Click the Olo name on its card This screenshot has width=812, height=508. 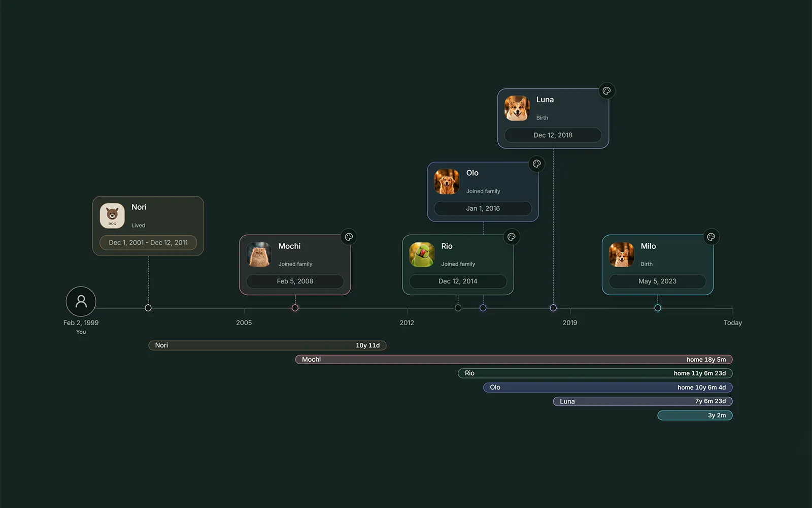tap(472, 173)
